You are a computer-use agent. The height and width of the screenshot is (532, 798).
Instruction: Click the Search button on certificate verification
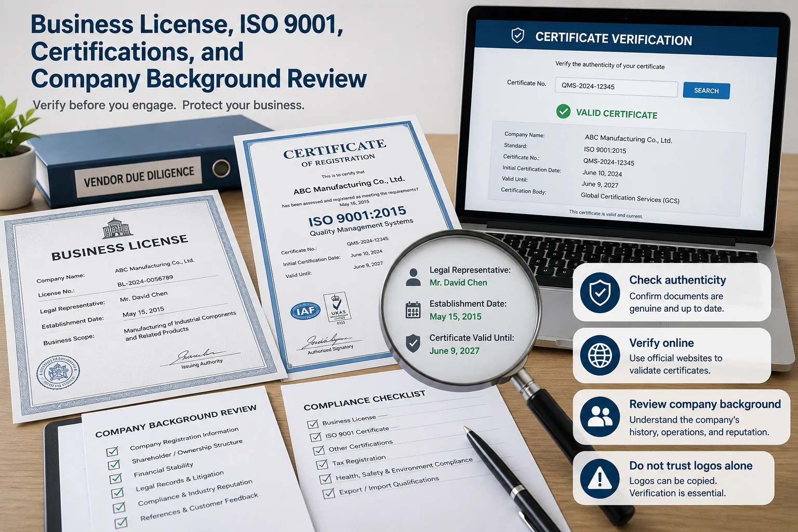(707, 90)
